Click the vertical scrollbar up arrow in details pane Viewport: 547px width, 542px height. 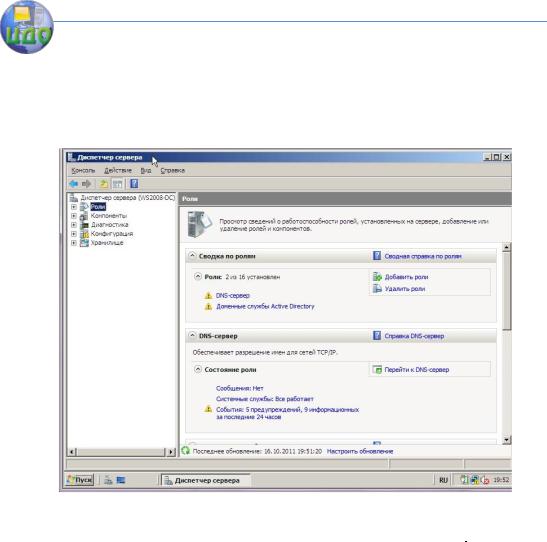click(507, 247)
